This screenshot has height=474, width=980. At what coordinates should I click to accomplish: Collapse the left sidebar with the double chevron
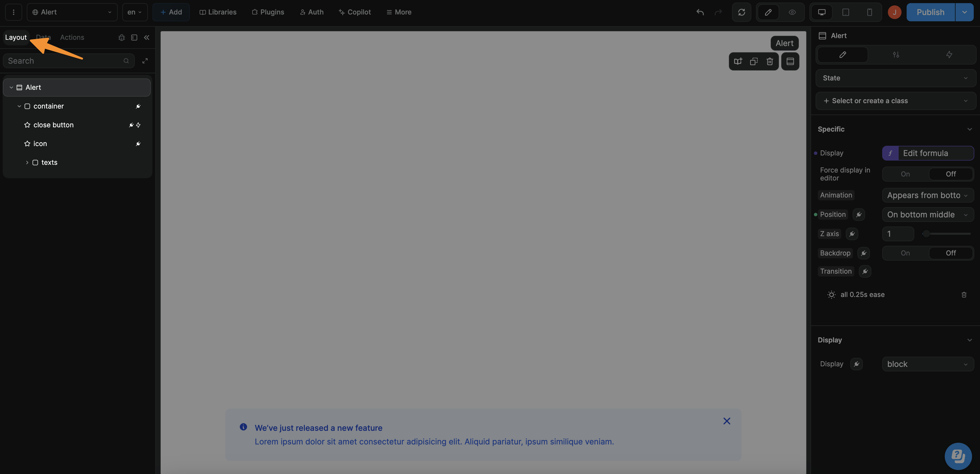tap(146, 37)
